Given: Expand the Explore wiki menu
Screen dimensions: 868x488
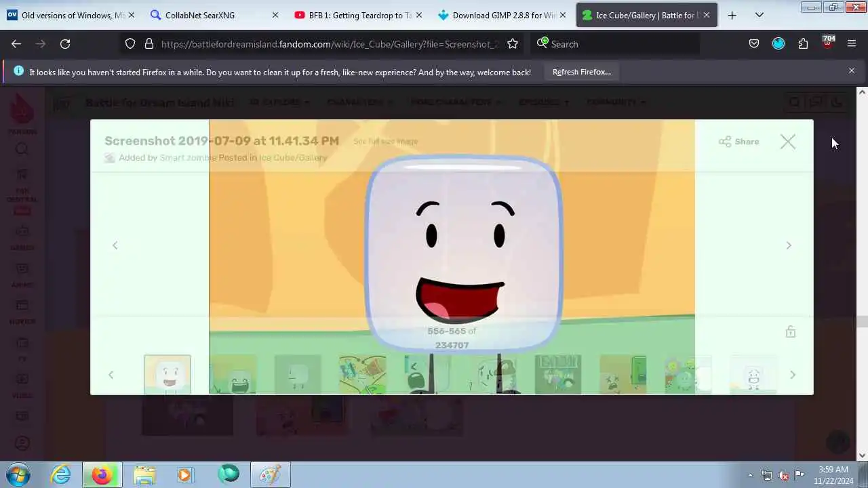Looking at the screenshot, I should 279,102.
